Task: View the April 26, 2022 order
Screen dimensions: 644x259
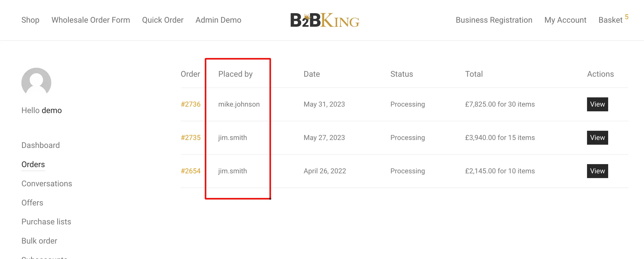Action: (x=597, y=171)
